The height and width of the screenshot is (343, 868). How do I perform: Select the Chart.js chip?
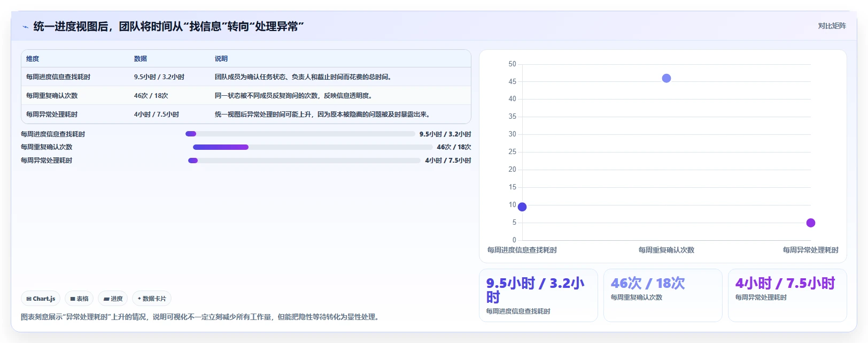(41, 299)
